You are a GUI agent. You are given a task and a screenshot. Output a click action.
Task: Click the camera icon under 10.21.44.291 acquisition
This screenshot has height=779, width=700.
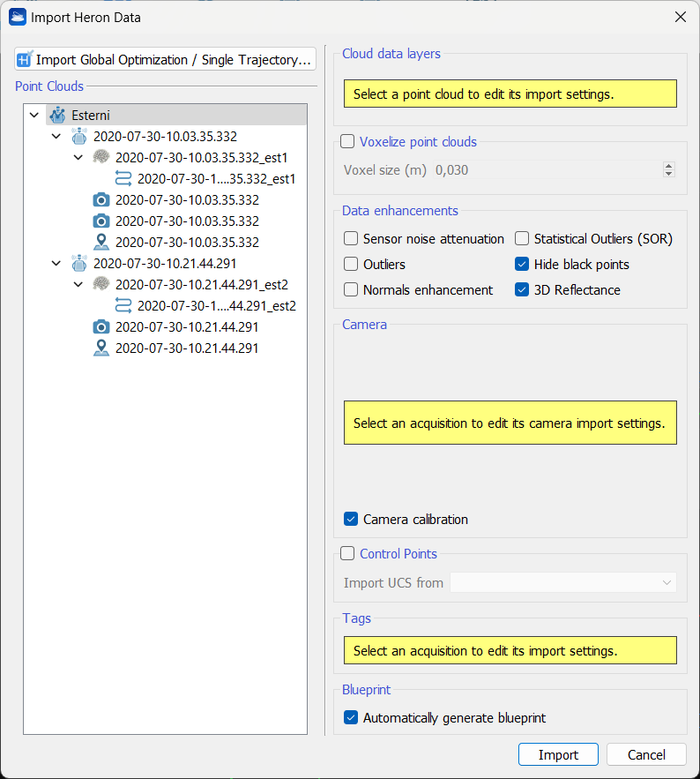(101, 327)
